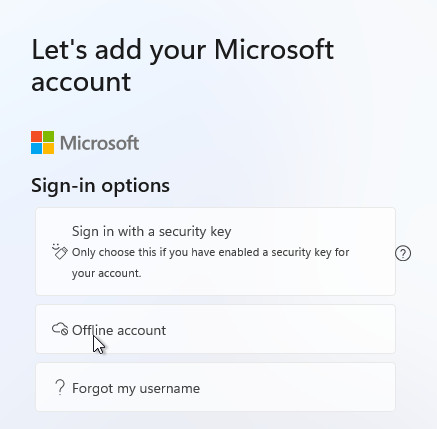The height and width of the screenshot is (429, 437).
Task: Click the red square in Microsoft logo
Action: (x=36, y=137)
